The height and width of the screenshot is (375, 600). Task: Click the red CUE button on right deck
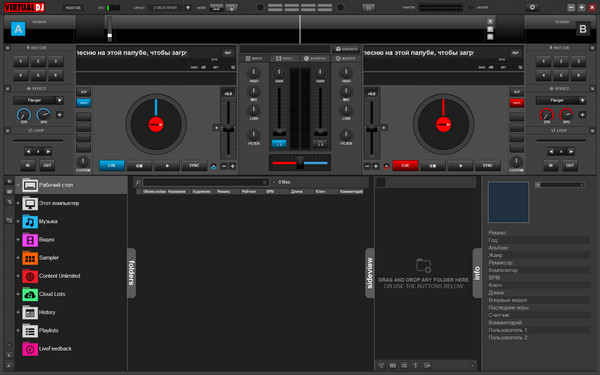[405, 166]
